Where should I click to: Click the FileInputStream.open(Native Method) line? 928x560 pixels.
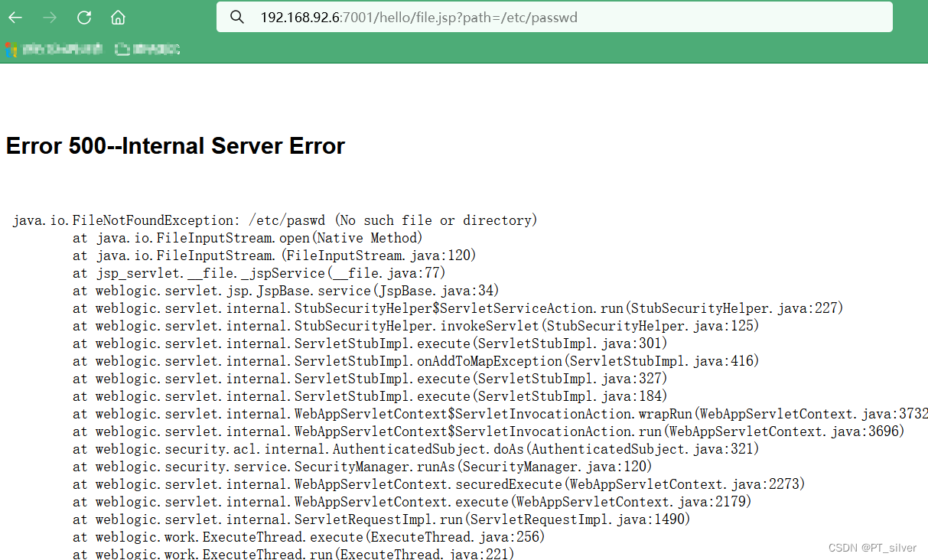click(248, 238)
